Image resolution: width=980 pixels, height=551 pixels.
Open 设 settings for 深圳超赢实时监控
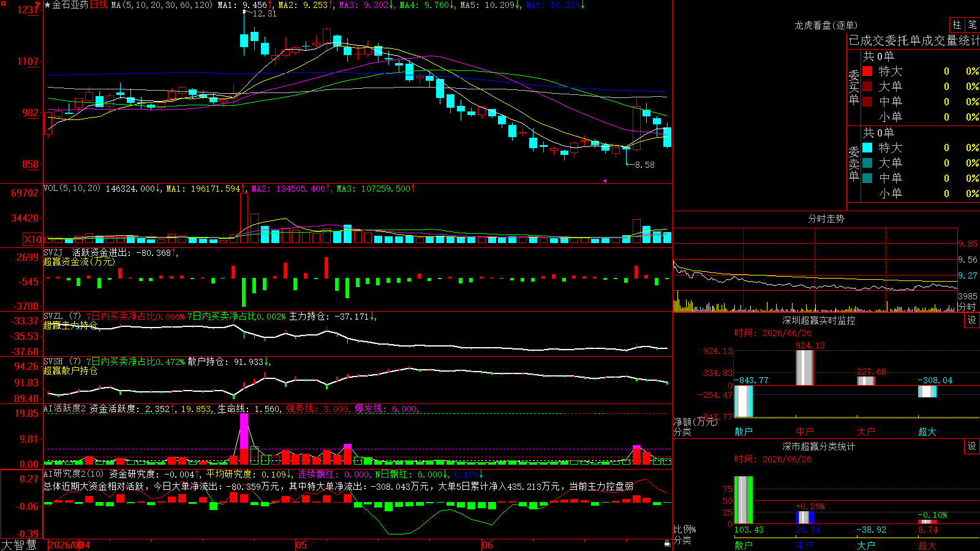click(972, 320)
